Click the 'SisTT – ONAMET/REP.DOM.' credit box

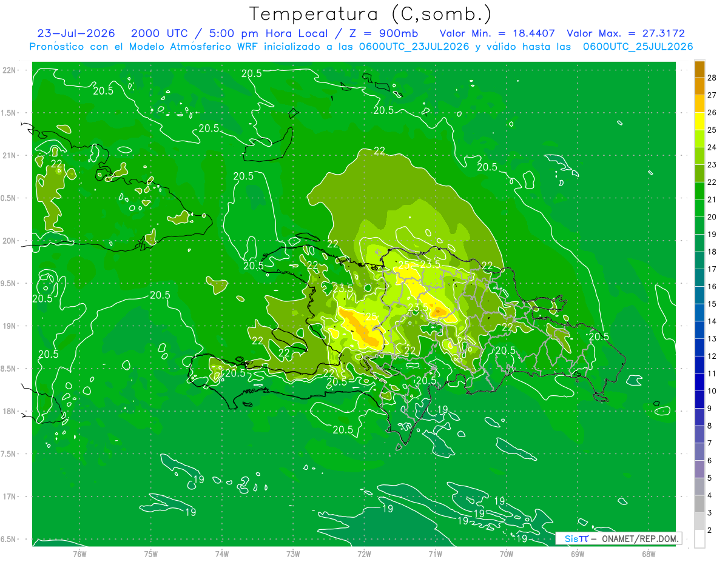[618, 538]
